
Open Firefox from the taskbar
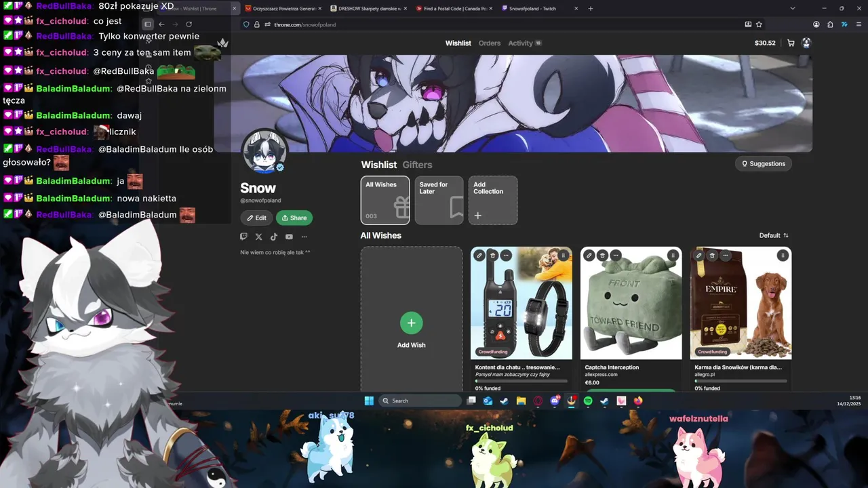point(638,401)
